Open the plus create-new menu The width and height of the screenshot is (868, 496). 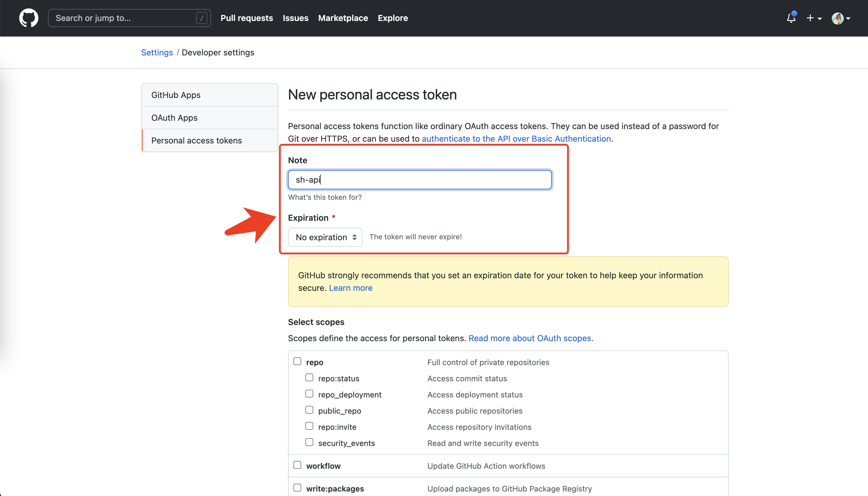point(814,18)
